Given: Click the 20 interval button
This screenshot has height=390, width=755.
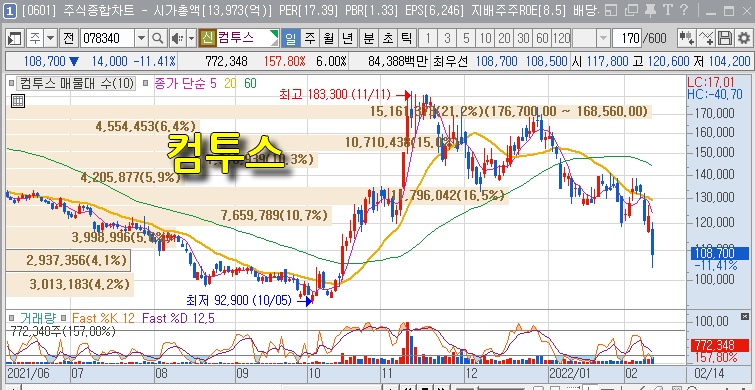Looking at the screenshot, I should [504, 38].
